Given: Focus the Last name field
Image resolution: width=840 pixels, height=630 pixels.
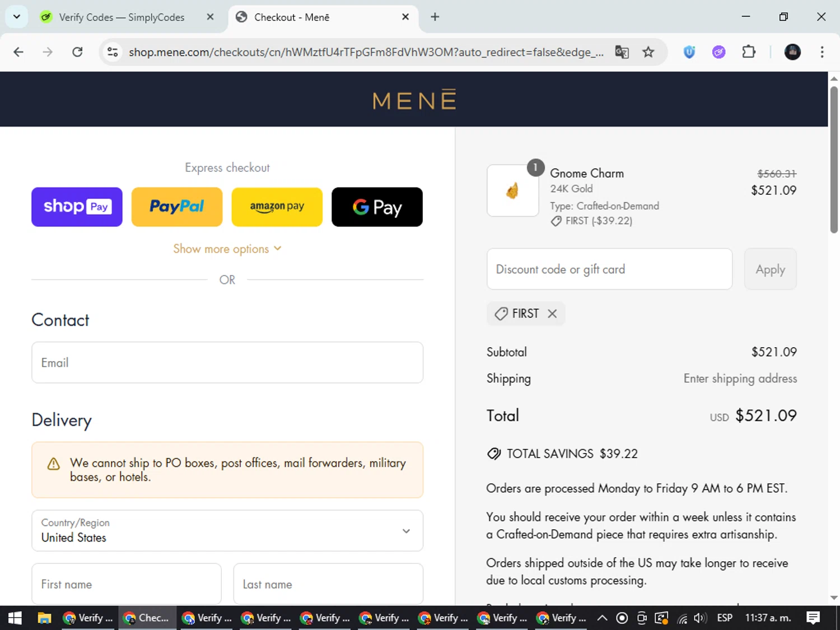Looking at the screenshot, I should 328,584.
